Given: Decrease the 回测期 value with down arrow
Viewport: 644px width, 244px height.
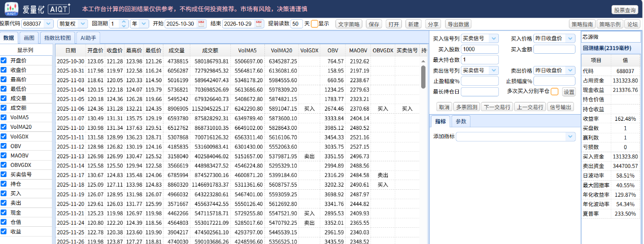Looking at the screenshot, I should pos(124,26).
